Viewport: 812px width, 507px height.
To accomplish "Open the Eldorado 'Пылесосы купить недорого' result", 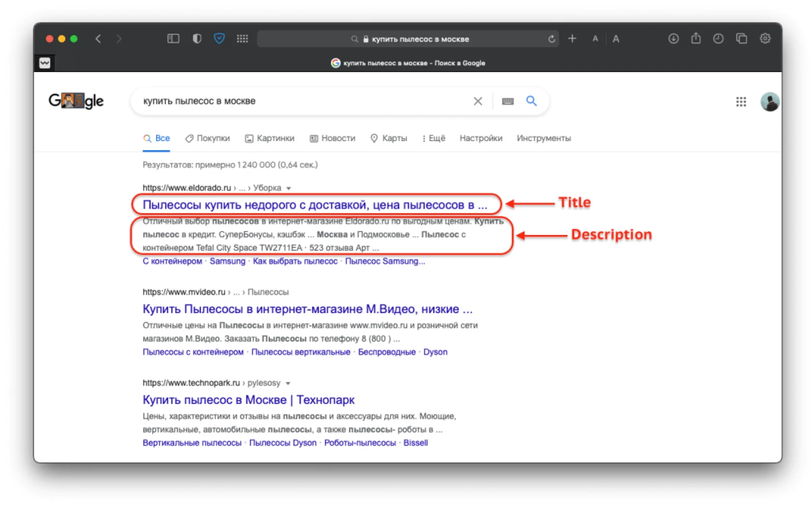I will (315, 205).
